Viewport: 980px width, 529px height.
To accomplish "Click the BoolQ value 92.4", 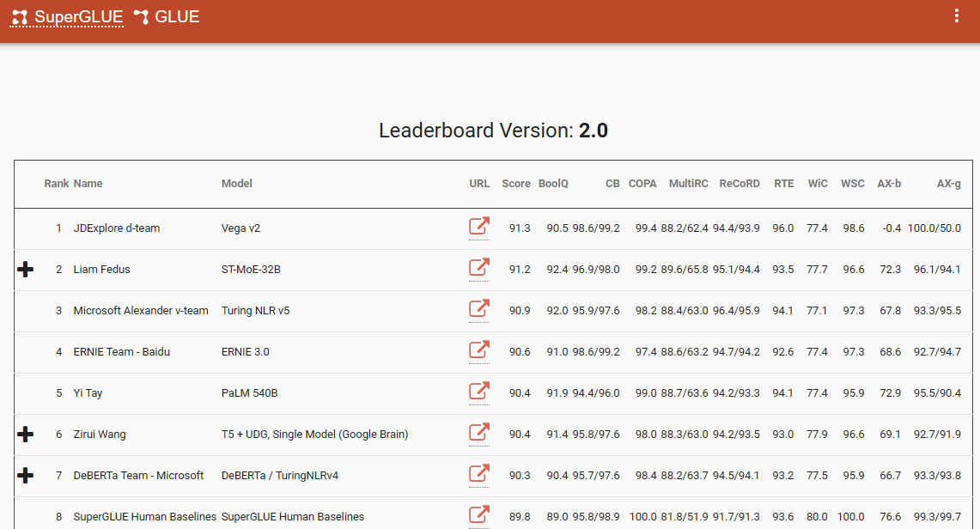I will pos(557,269).
